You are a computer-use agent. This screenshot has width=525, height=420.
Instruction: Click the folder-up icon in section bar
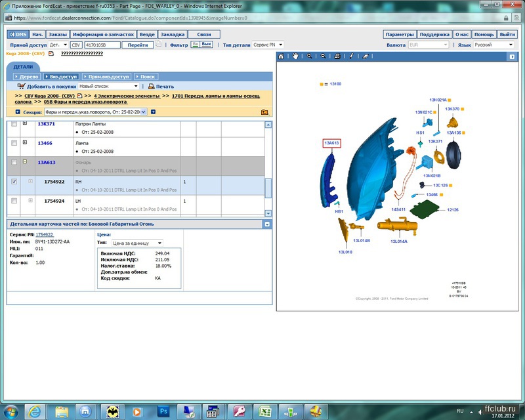(x=264, y=112)
